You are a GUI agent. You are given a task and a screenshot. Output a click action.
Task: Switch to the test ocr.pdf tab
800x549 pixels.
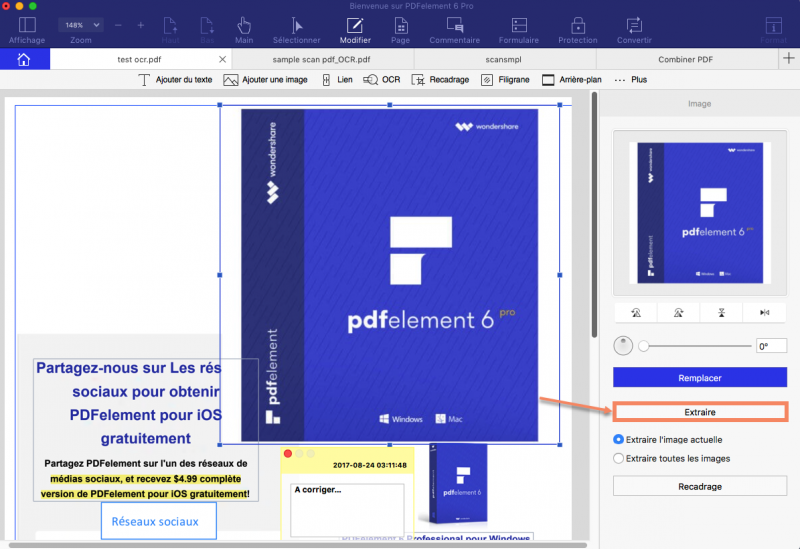(x=139, y=59)
